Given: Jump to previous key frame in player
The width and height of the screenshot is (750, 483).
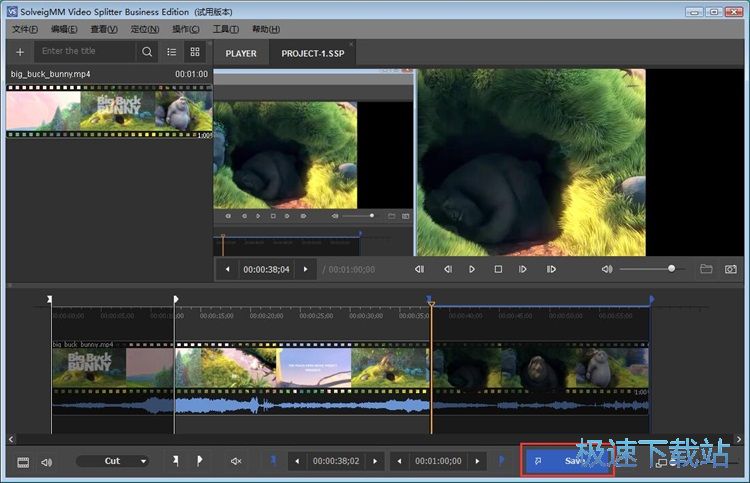Looking at the screenshot, I should click(419, 269).
